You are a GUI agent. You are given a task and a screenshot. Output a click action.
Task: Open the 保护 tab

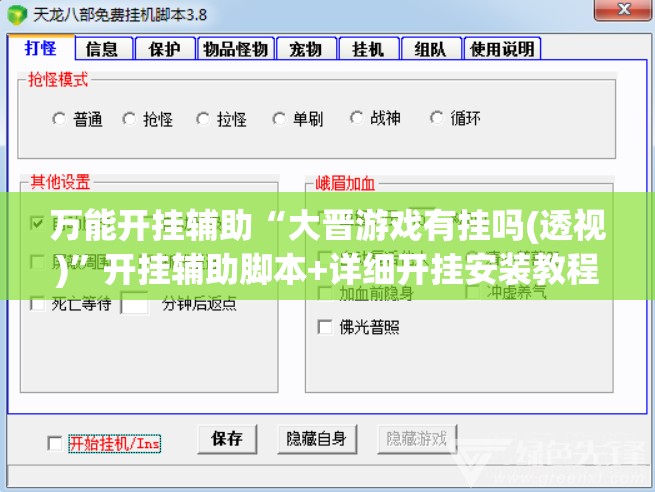pyautogui.click(x=165, y=49)
